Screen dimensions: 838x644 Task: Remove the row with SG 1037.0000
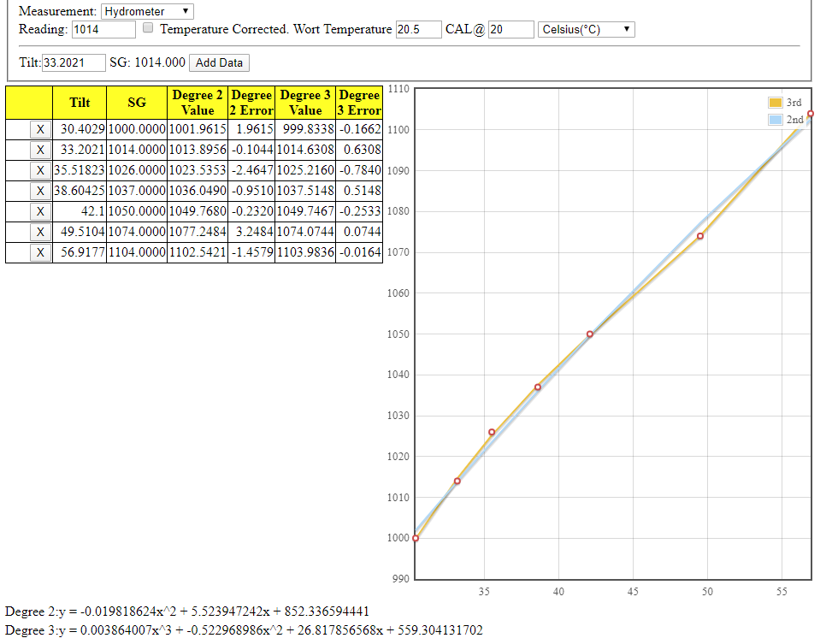(x=39, y=191)
